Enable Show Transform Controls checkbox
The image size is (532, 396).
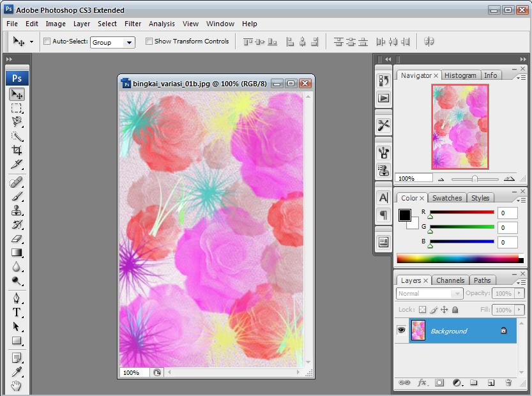click(x=149, y=41)
